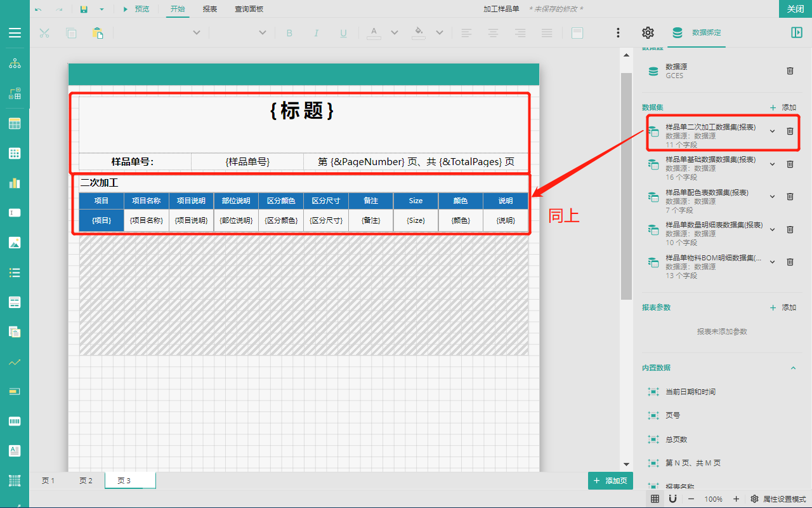The width and height of the screenshot is (812, 508).
Task: Expand 样品单二次加工数据集 dataset fields
Action: pyautogui.click(x=772, y=131)
